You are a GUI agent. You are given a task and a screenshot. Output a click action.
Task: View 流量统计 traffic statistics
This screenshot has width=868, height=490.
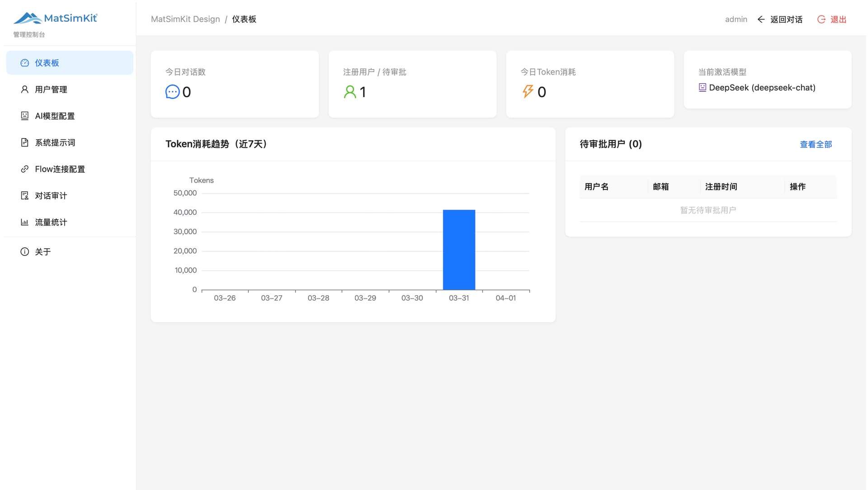pyautogui.click(x=51, y=222)
